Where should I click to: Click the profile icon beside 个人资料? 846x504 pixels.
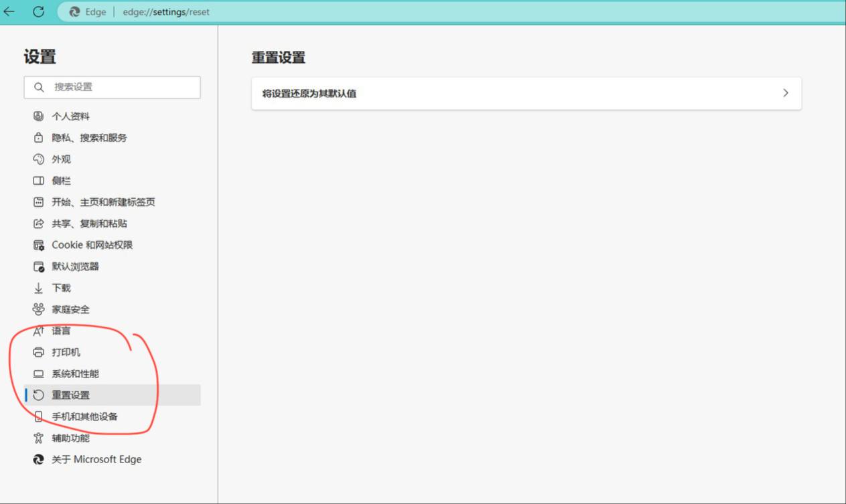(x=38, y=116)
